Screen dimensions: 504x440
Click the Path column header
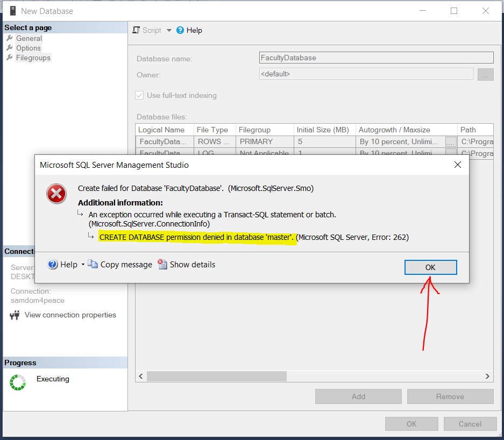click(x=475, y=130)
